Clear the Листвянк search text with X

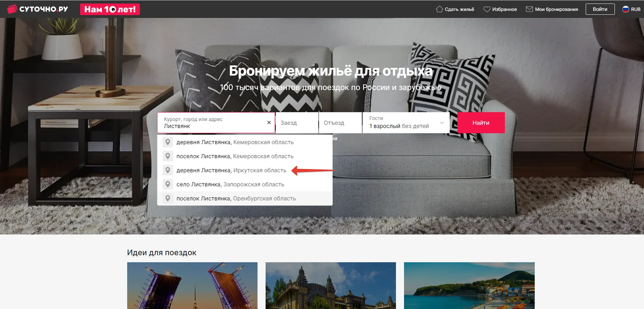269,123
